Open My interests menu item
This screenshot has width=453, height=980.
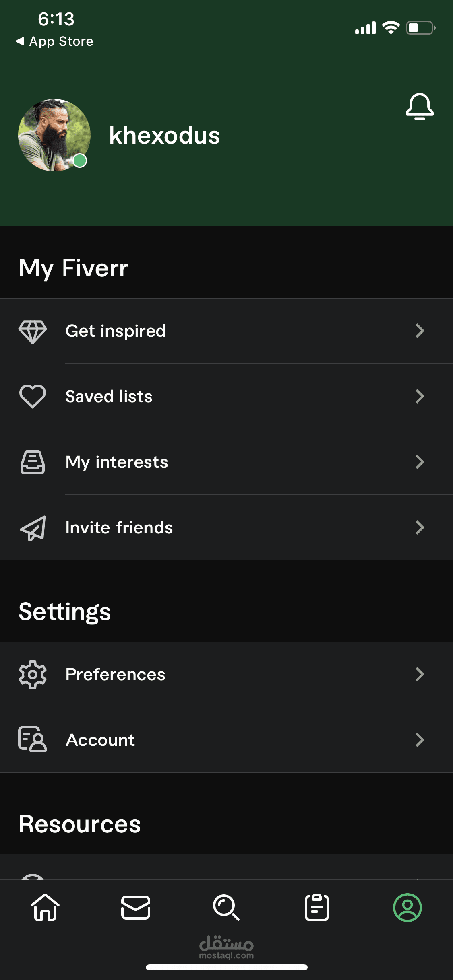(226, 462)
